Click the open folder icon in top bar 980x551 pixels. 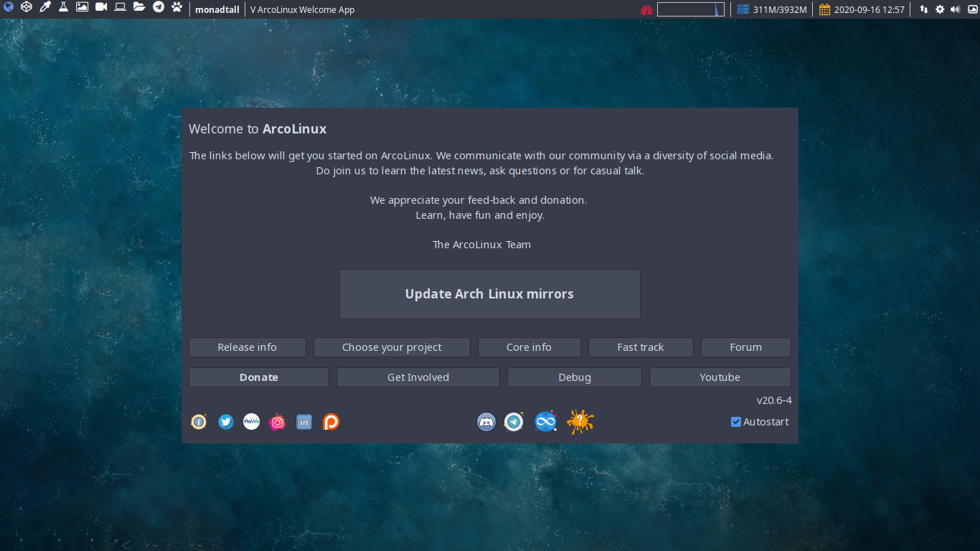(x=139, y=8)
